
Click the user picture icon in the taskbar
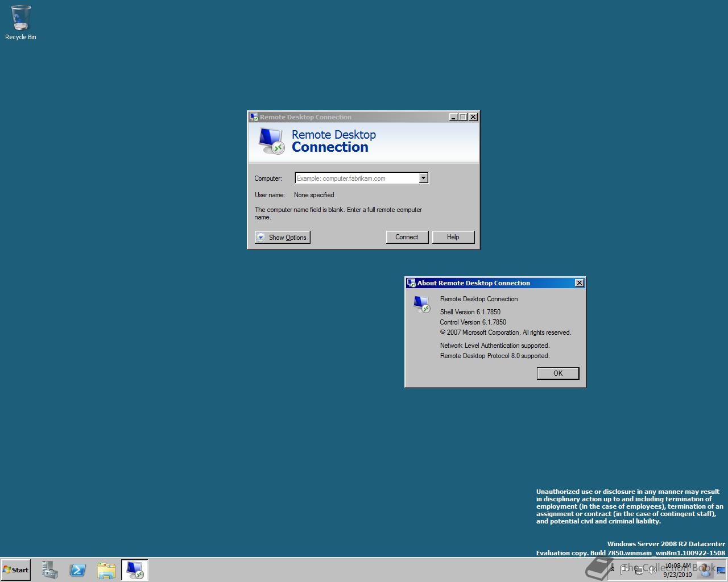click(x=705, y=570)
